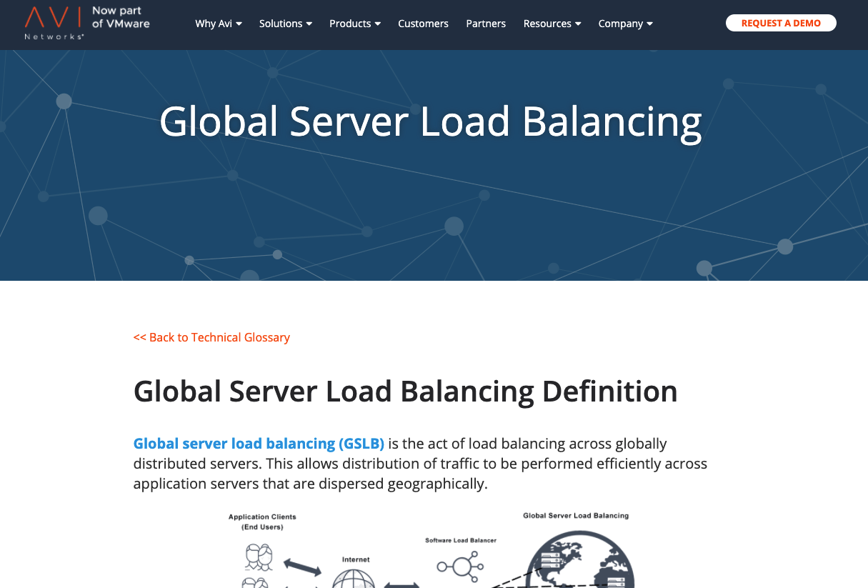Click the Global Server Load Balancing banner title
868x588 pixels.
[431, 121]
